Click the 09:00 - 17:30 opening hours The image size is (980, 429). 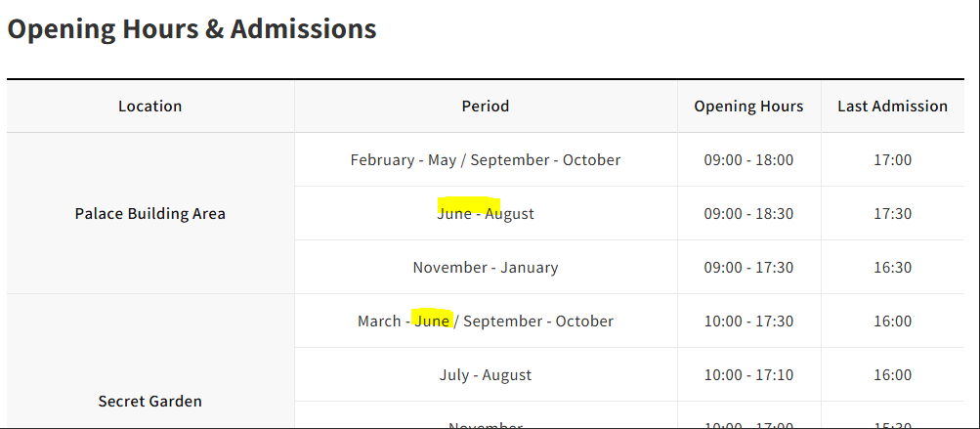point(748,268)
